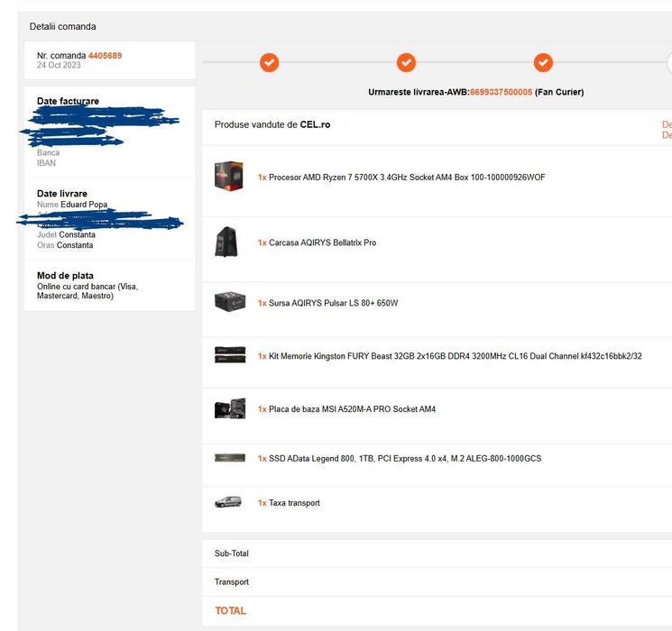Open Placa de baza MSI A520M-A PRO link
Screen dimensions: 672x631
point(352,409)
